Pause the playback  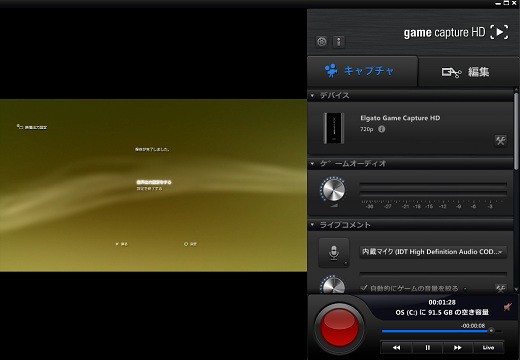(427, 348)
